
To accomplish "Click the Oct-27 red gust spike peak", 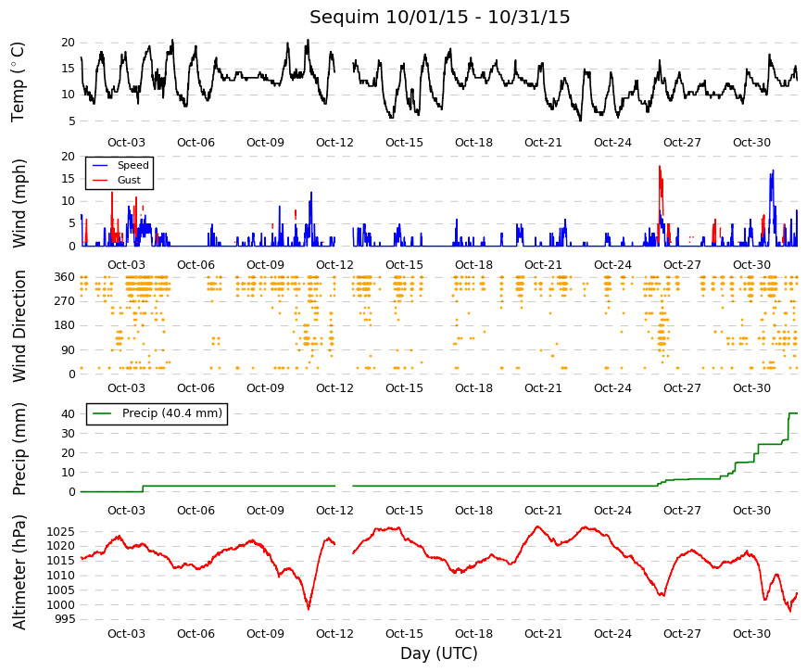I will 660,167.
